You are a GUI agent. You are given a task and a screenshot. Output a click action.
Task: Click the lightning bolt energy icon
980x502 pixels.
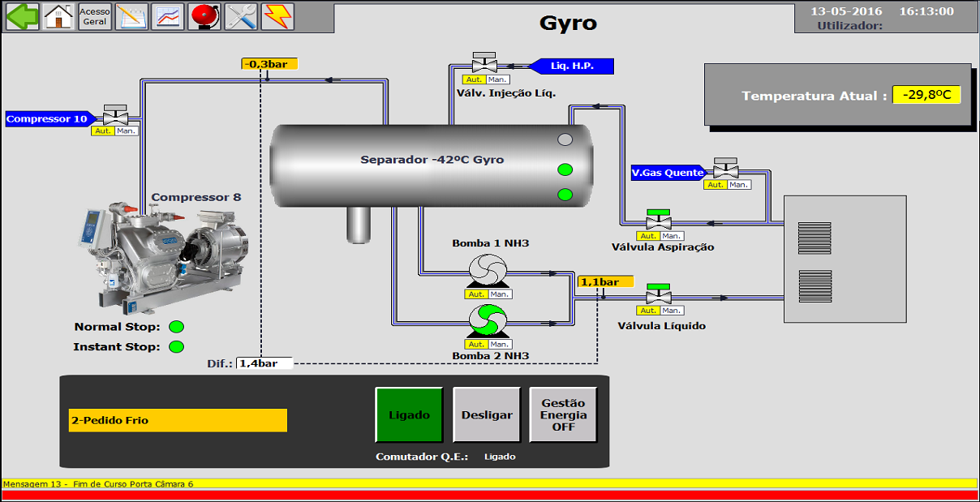point(277,16)
